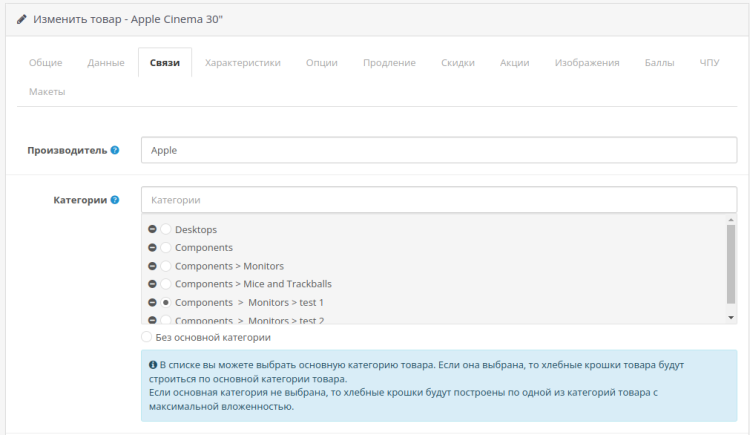Switch to the Характеристики tab
Image resolution: width=750 pixels, height=435 pixels.
coord(242,63)
